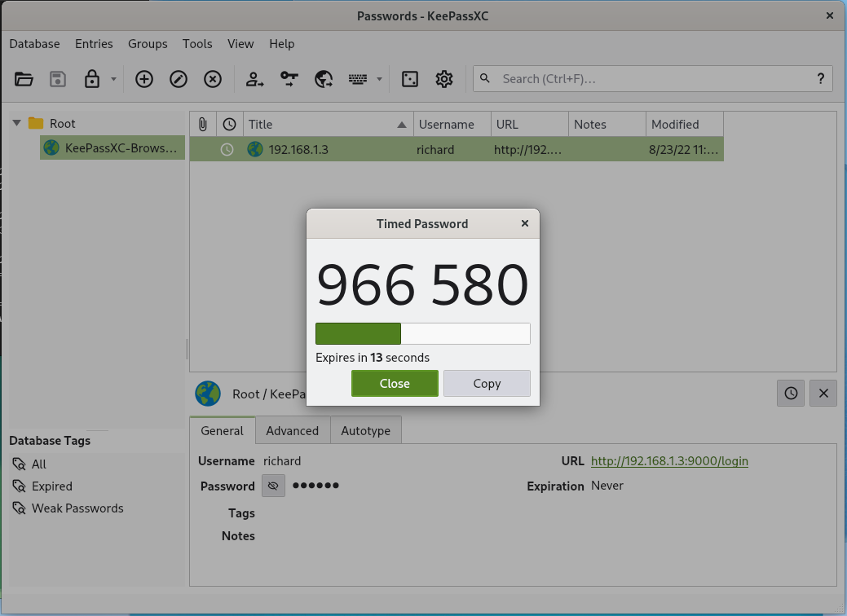Sort entries by Notes column

click(x=607, y=124)
